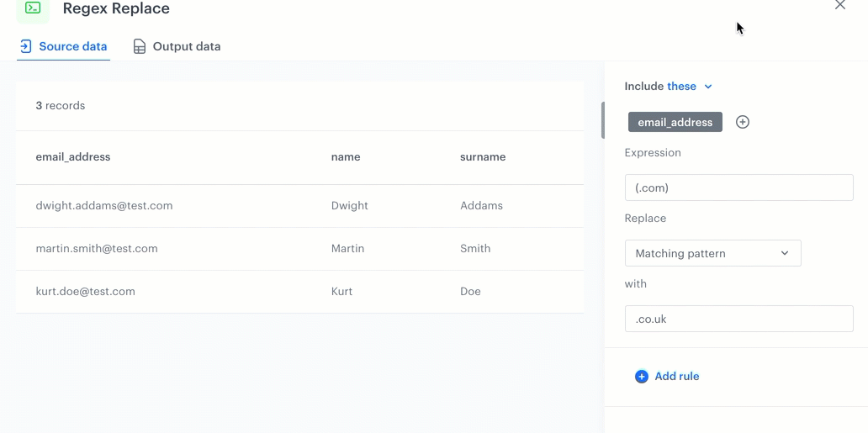Click the surname column header

click(x=483, y=156)
